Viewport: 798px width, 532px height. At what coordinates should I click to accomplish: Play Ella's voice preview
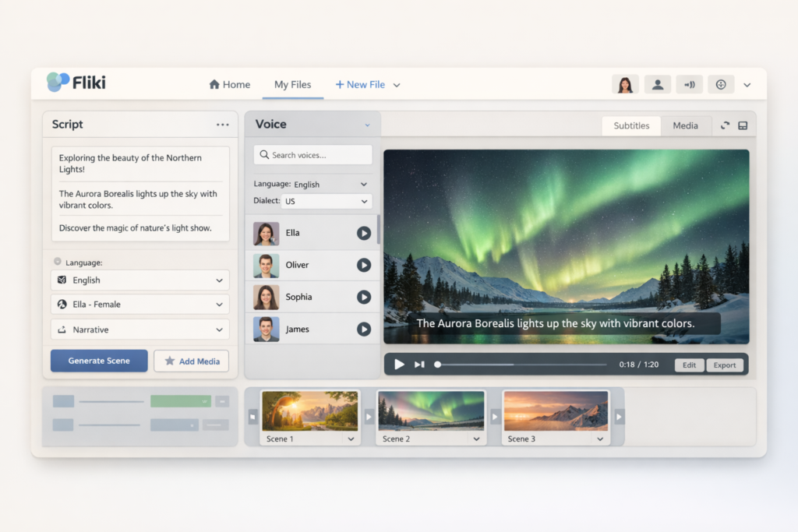coord(363,233)
